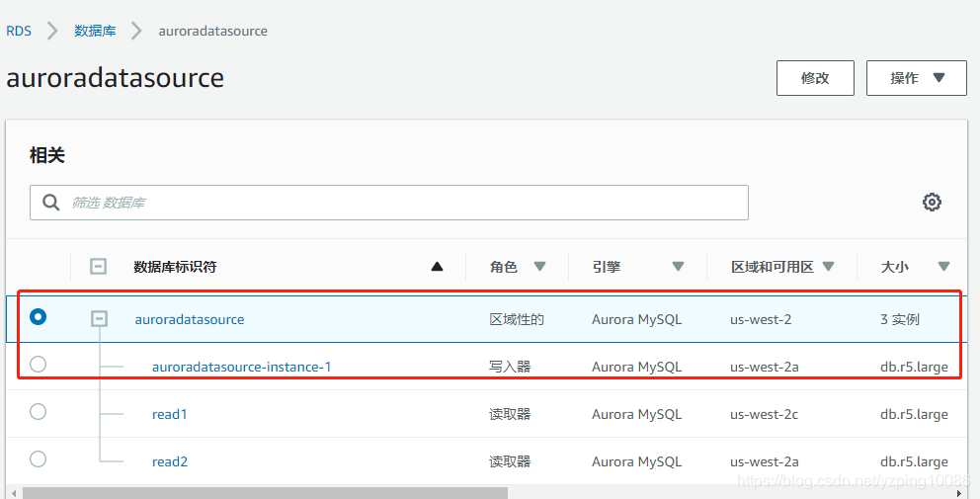Click us-west-2a in auroradatasource-instance-1 row
Viewport: 980px width, 499px height.
(765, 367)
